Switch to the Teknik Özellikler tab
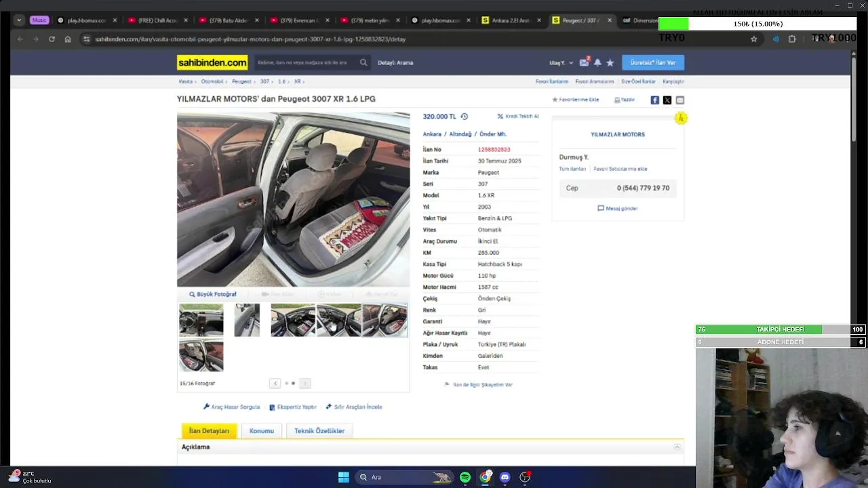Image resolution: width=868 pixels, height=488 pixels. pyautogui.click(x=319, y=431)
